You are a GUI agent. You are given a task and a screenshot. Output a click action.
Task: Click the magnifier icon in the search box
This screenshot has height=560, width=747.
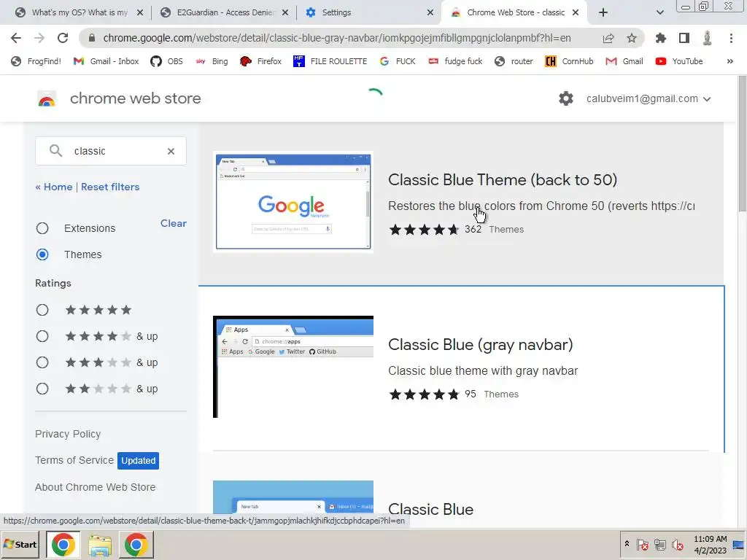coord(55,151)
